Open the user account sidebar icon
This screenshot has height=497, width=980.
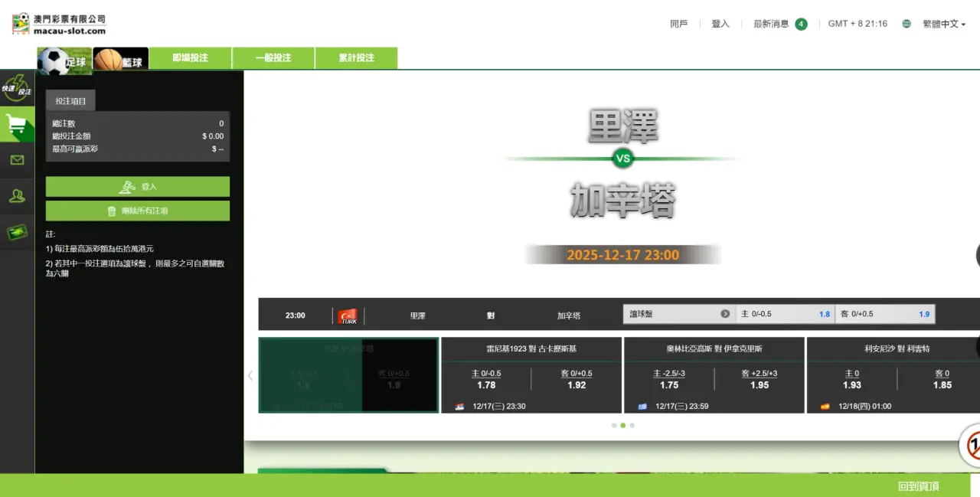tap(17, 196)
